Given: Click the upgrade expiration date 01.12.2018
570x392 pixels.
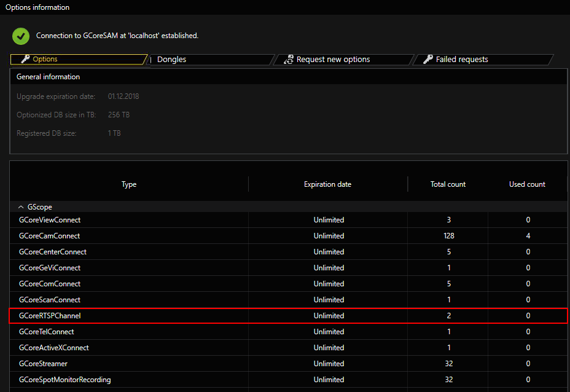Looking at the screenshot, I should coord(123,96).
